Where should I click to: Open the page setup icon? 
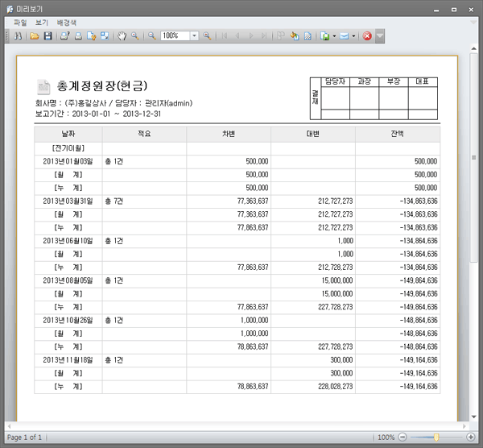pos(92,36)
